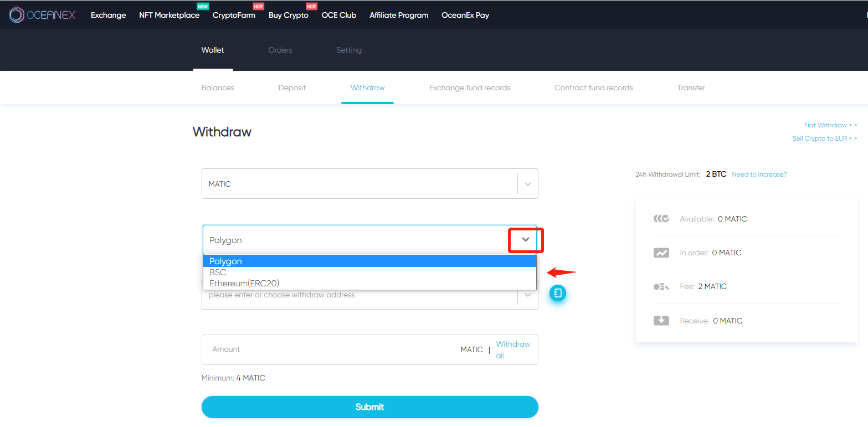Open Exchange fund records tab
This screenshot has width=868, height=427.
(470, 88)
